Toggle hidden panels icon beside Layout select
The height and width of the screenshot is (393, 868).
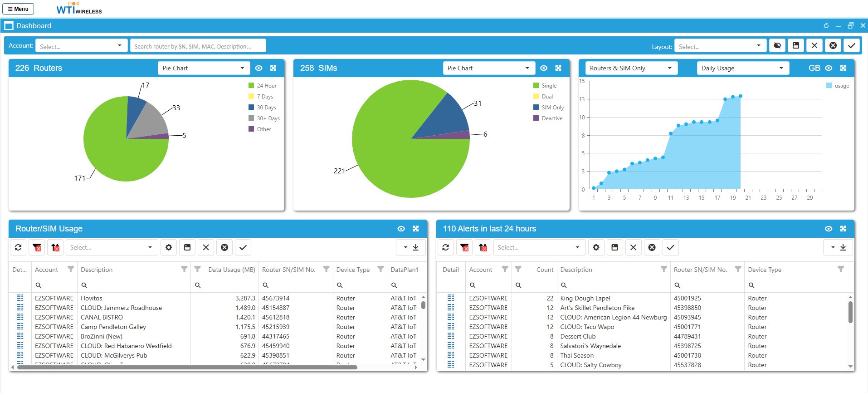click(x=777, y=45)
